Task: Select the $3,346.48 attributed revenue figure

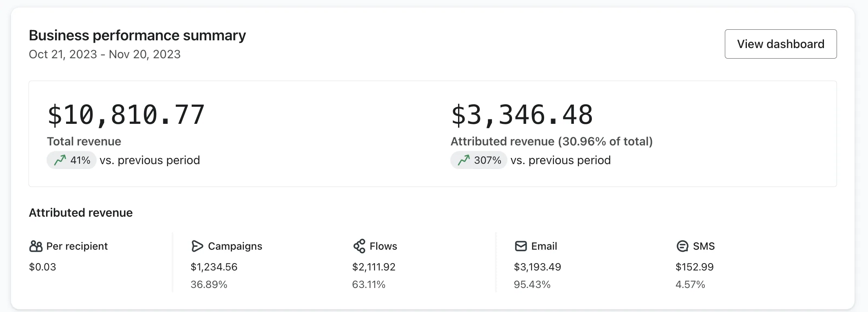Action: [x=522, y=115]
